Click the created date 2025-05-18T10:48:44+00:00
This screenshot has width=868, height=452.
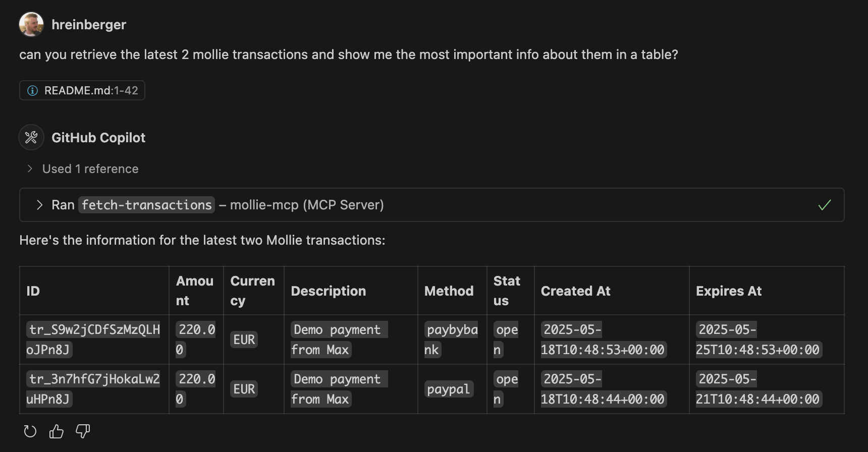(604, 389)
